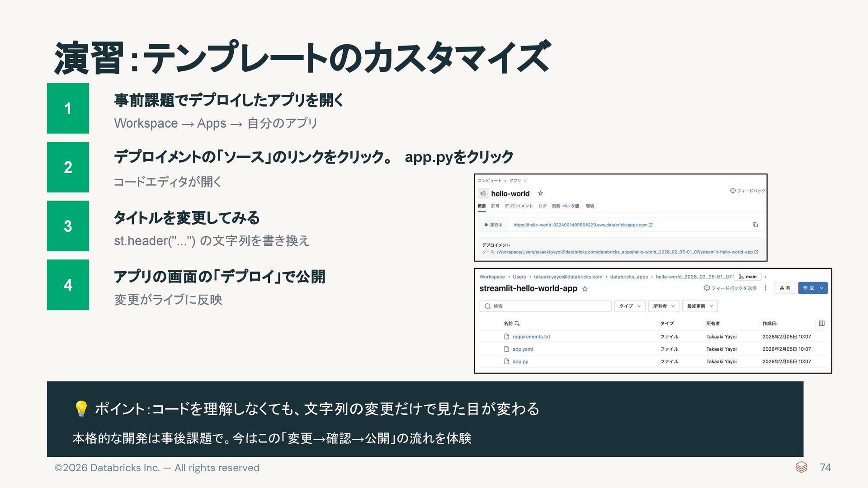This screenshot has width=868, height=488.
Task: Open the kebab more-options menu
Action: point(765,288)
